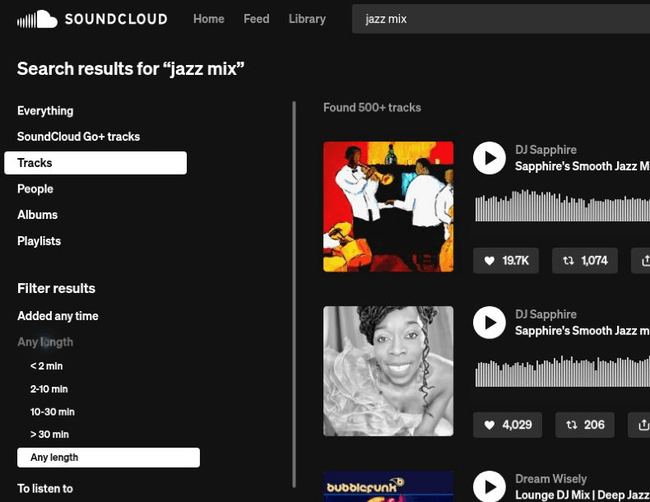The height and width of the screenshot is (502, 650).
Task: Choose the 10-30 min length option
Action: click(x=52, y=412)
